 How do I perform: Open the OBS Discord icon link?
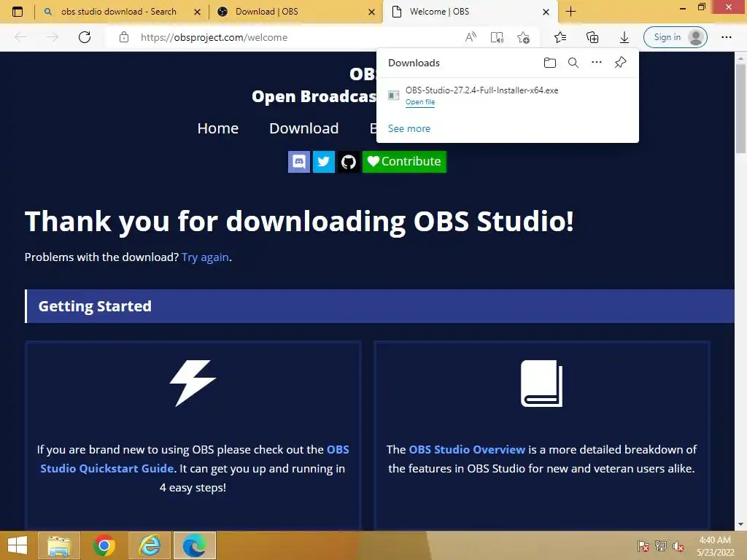[298, 162]
